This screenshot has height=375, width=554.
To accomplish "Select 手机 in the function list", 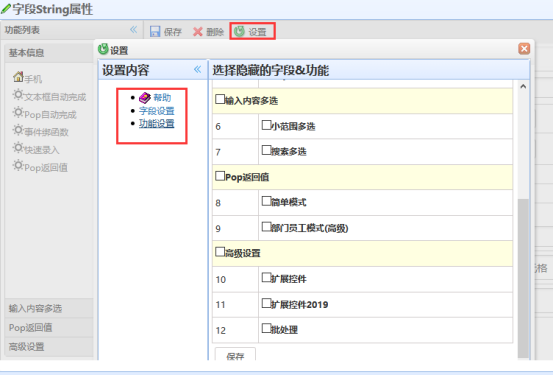I will pyautogui.click(x=33, y=79).
